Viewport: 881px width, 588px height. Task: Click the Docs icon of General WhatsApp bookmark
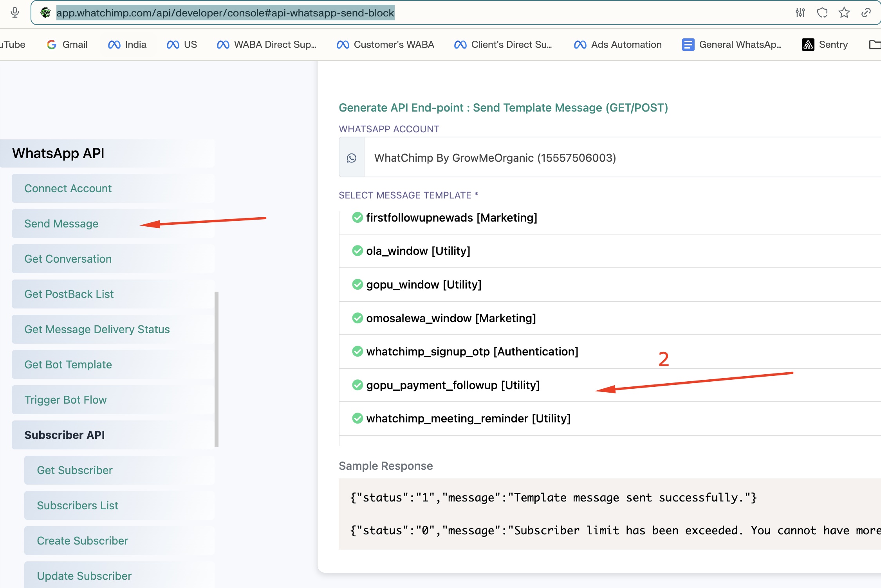tap(688, 45)
